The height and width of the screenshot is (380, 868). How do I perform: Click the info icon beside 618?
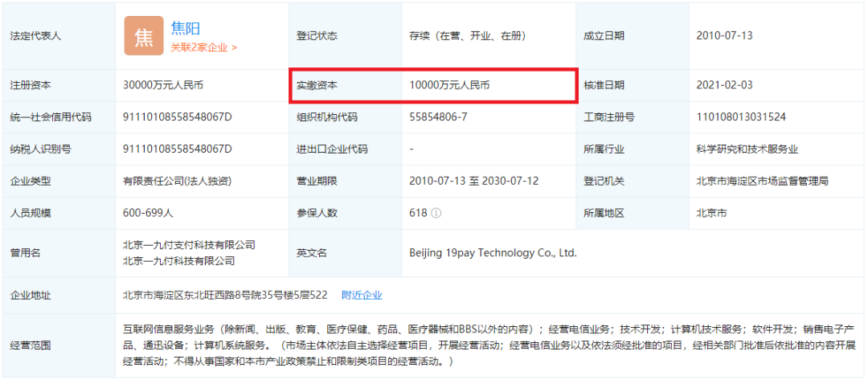coord(436,214)
